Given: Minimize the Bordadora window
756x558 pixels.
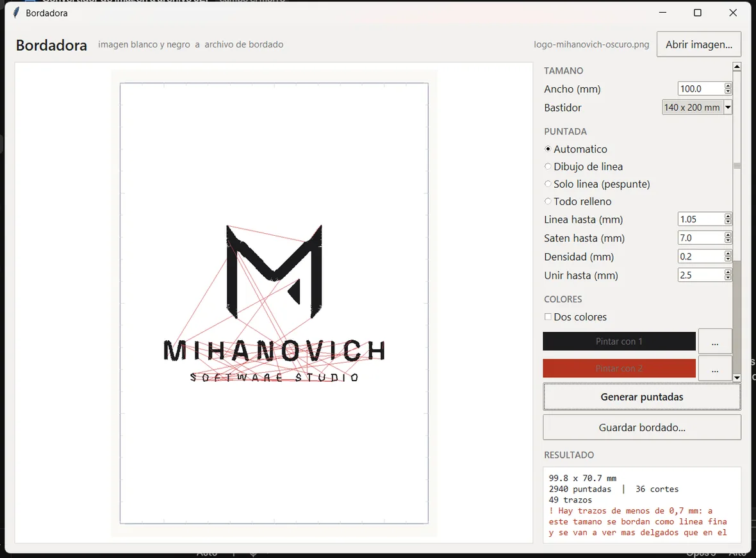Looking at the screenshot, I should point(662,13).
